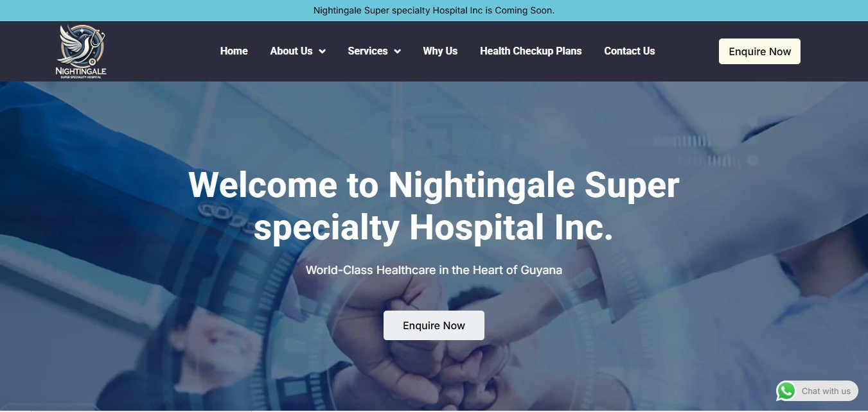Click the 'World-Class Healthcare' tagline text
Image resolution: width=868 pixels, height=412 pixels.
point(434,270)
